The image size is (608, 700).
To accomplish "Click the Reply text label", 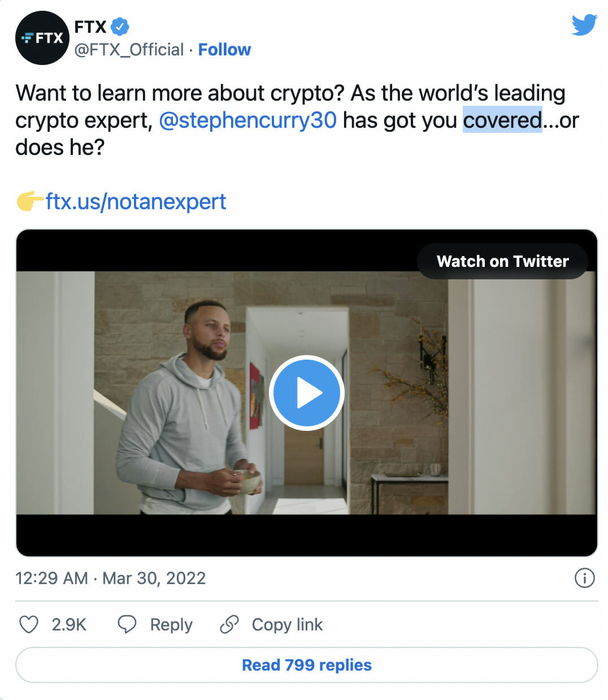I will (x=171, y=625).
